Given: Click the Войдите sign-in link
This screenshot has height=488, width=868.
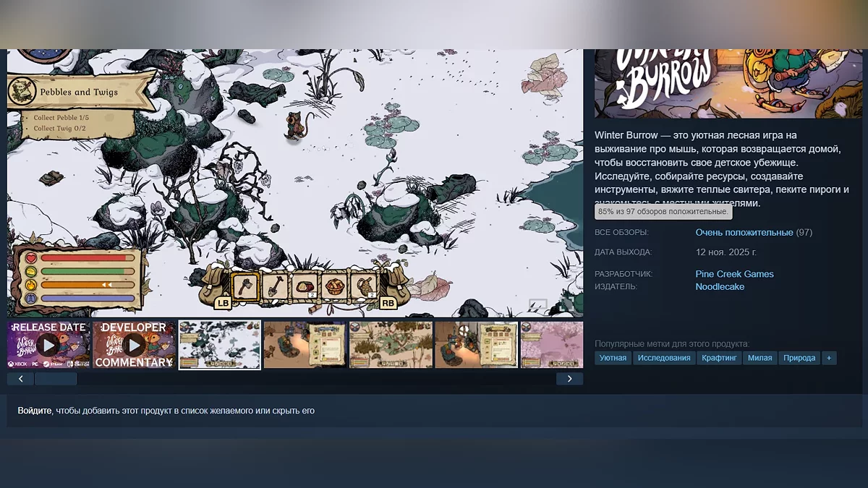Looking at the screenshot, I should 35,411.
